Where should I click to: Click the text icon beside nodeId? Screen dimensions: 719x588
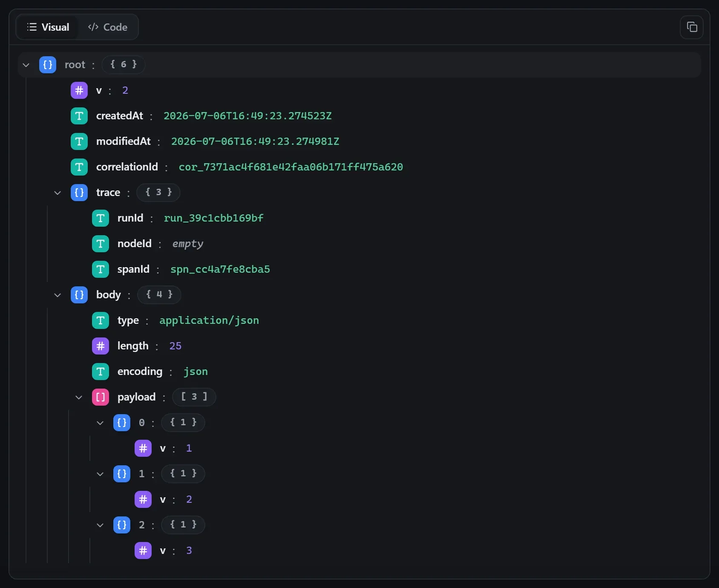pos(101,244)
